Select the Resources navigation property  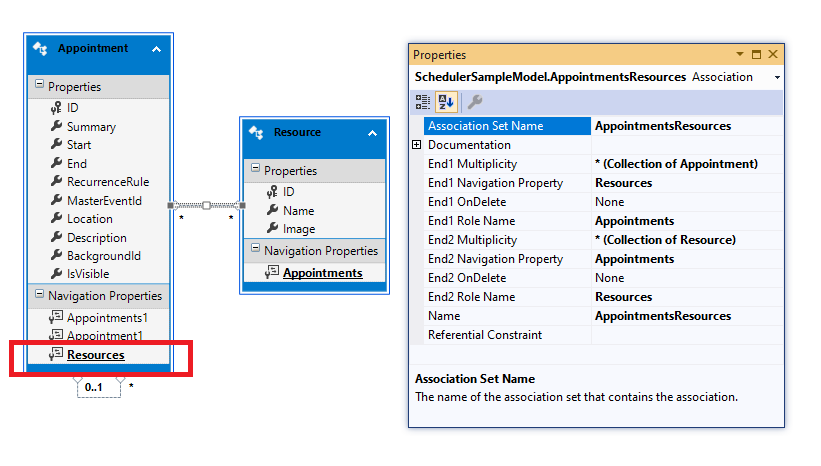[96, 355]
